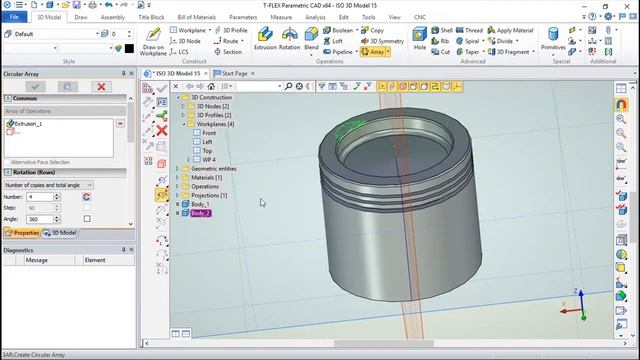Click the horizontal scrollbar of 3D view
This screenshot has height=360, width=640.
click(x=383, y=343)
